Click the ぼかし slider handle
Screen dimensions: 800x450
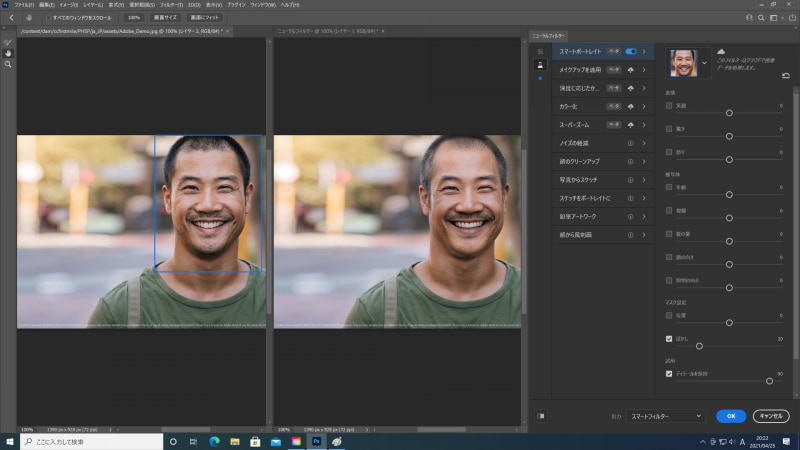coord(699,346)
